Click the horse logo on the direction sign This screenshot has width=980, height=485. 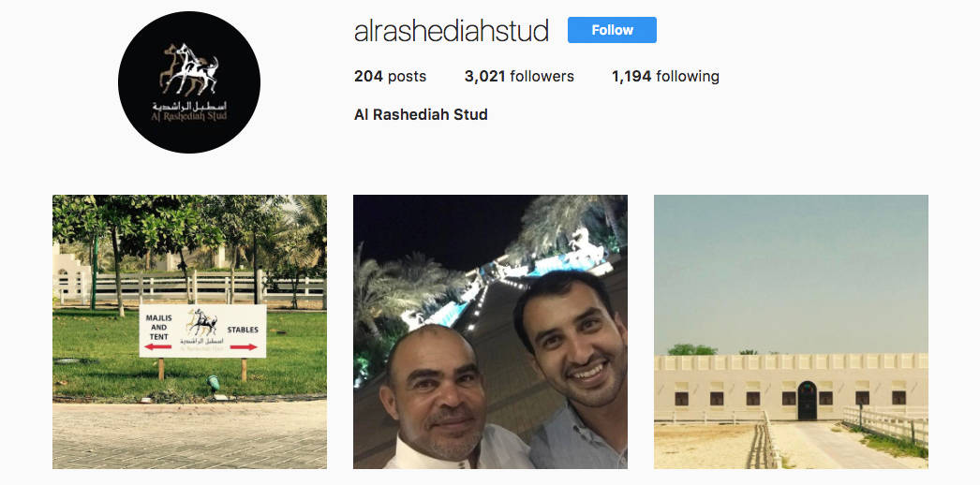coord(202,322)
